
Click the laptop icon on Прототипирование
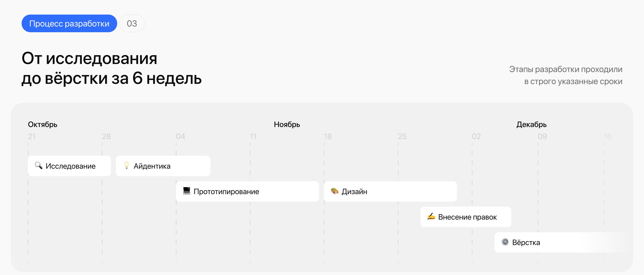pos(186,191)
